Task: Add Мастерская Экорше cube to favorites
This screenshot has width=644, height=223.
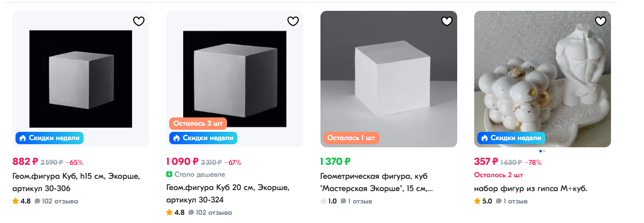Action: pos(446,21)
